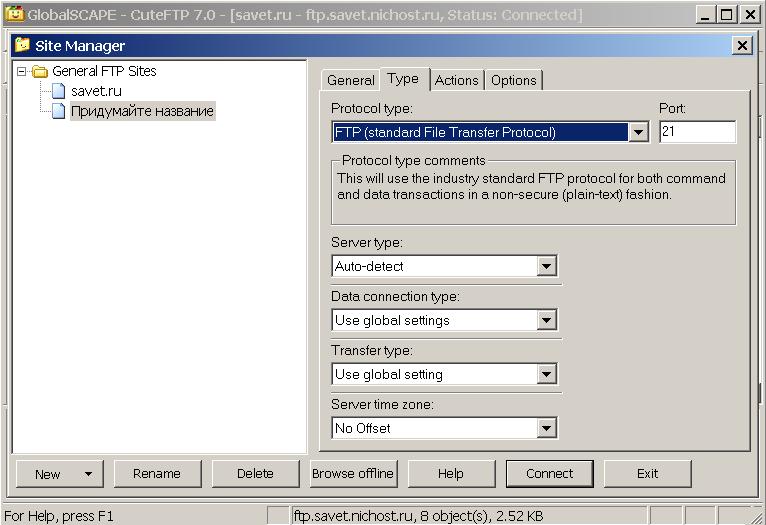Click the Browse offline button

click(353, 474)
